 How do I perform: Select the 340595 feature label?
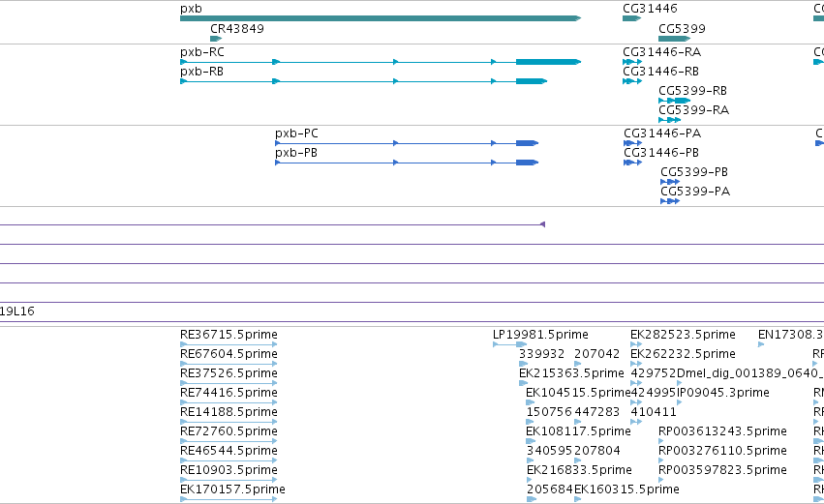pyautogui.click(x=549, y=451)
